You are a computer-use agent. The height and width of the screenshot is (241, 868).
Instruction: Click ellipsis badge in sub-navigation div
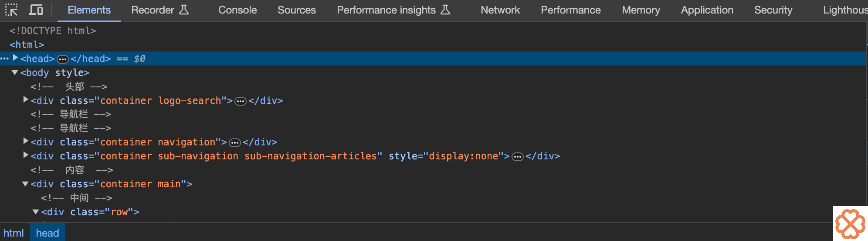518,157
